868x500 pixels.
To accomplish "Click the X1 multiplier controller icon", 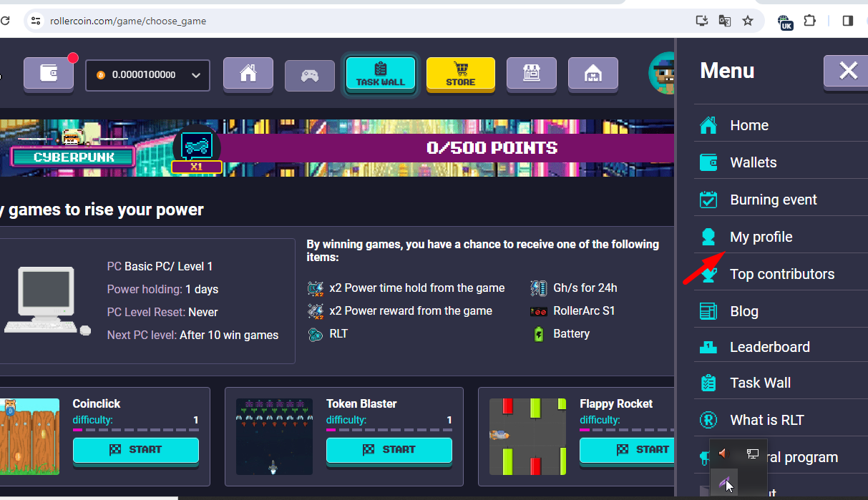I will 197,148.
